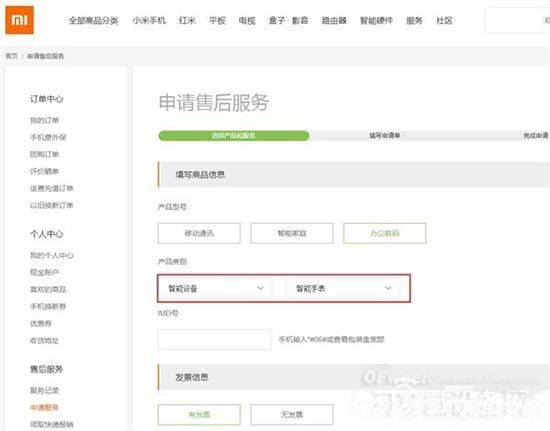This screenshot has width=550, height=431.
Task: Open 手机意外保 in the sidebar
Action: click(48, 137)
